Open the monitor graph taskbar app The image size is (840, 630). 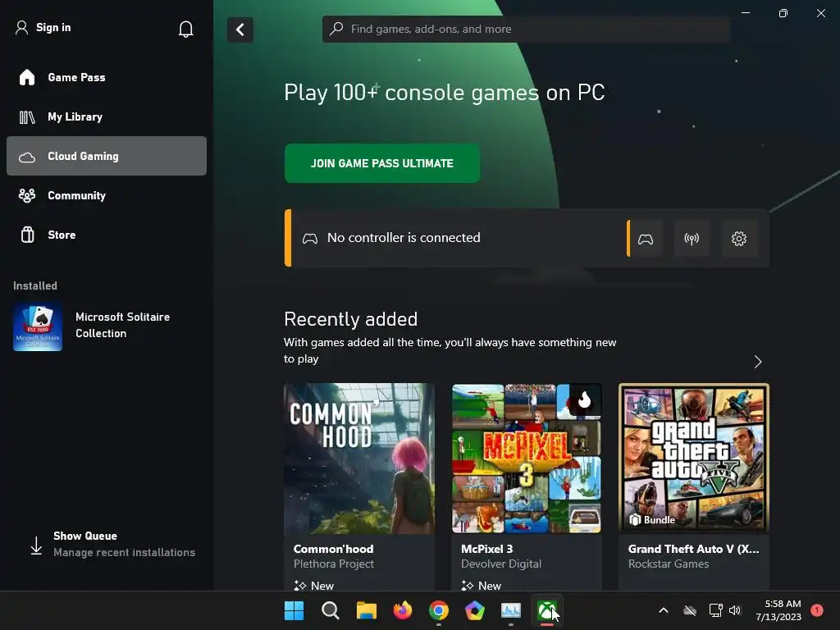click(510, 610)
